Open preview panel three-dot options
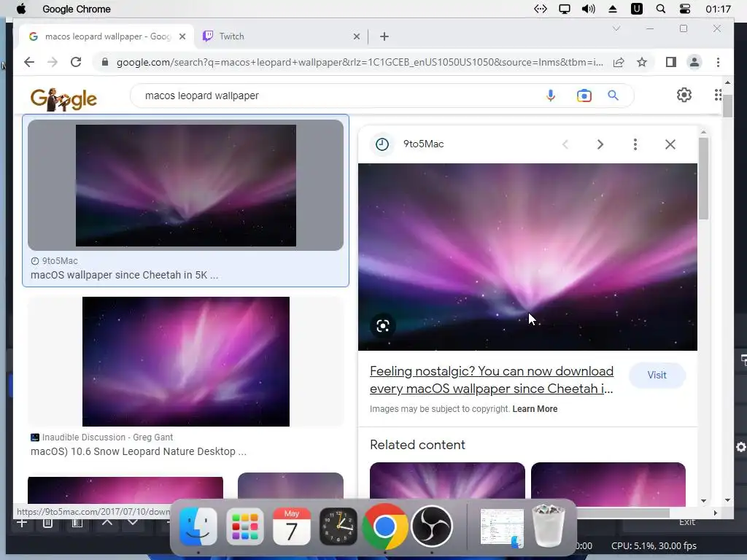The image size is (747, 560). tap(635, 144)
